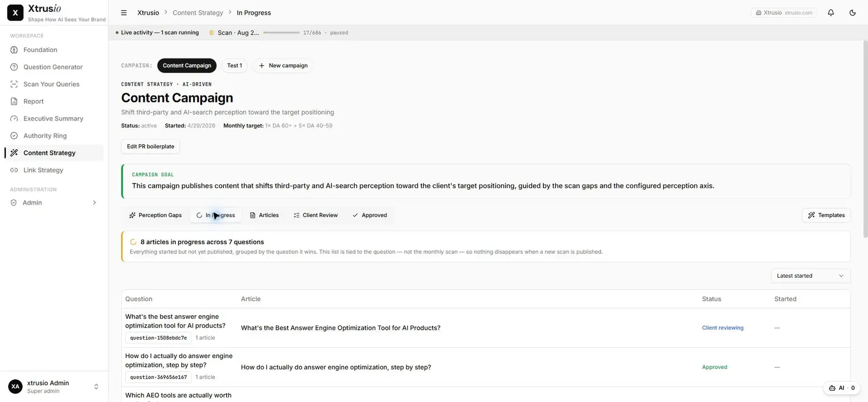The image size is (868, 402).
Task: Click the XA user avatar
Action: click(x=15, y=387)
